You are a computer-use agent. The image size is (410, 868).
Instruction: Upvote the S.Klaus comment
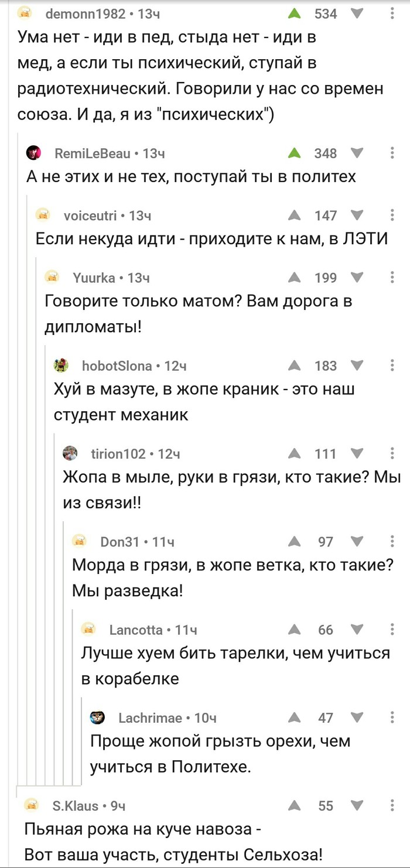tap(295, 806)
